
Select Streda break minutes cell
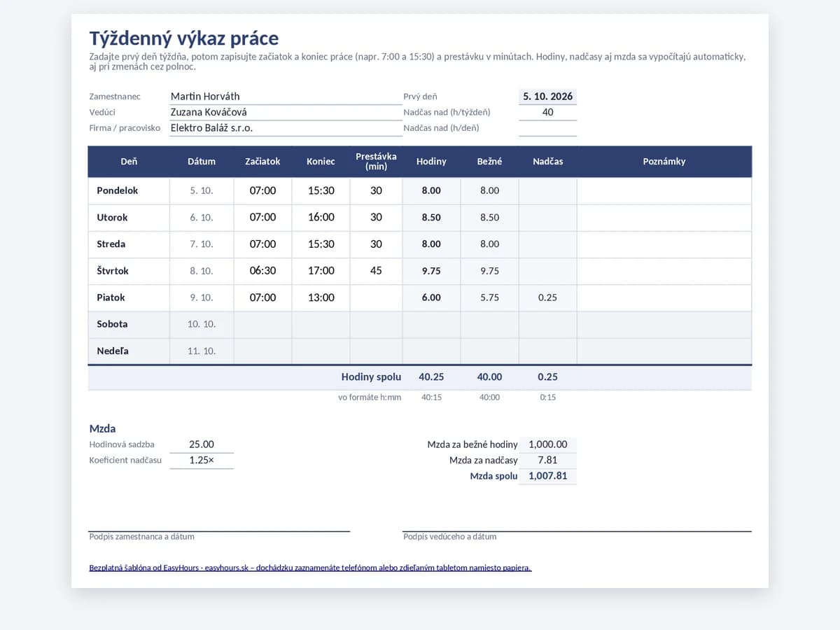pos(376,244)
